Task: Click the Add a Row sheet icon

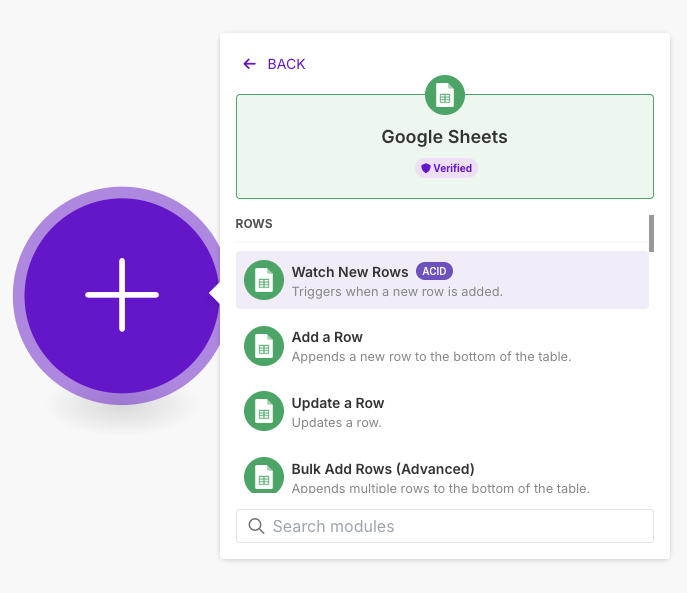Action: (x=264, y=346)
